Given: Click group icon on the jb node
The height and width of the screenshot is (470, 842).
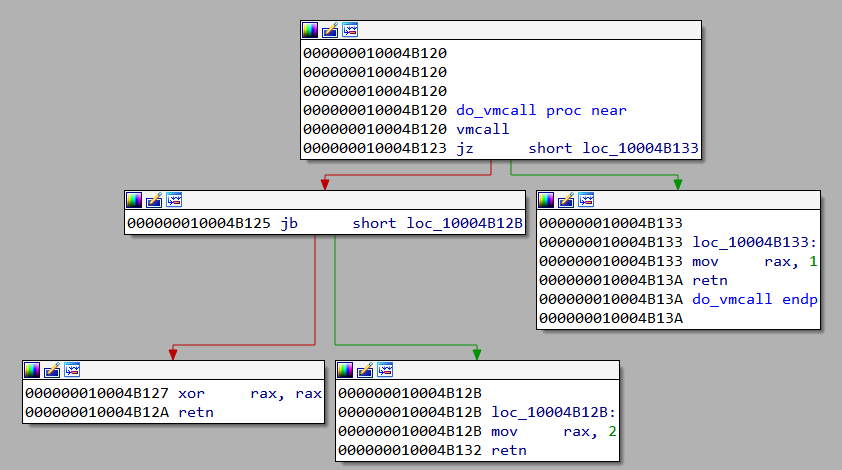Looking at the screenshot, I should (174, 200).
